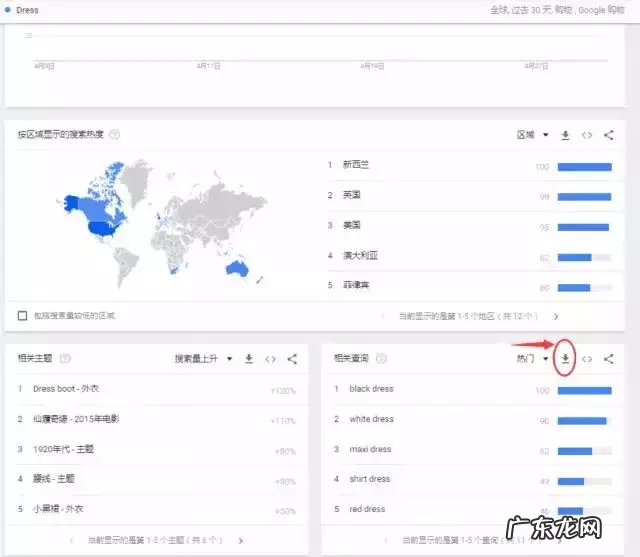Enable include low search volume regions checkbox
Viewport: 640px width, 557px height.
(x=22, y=315)
